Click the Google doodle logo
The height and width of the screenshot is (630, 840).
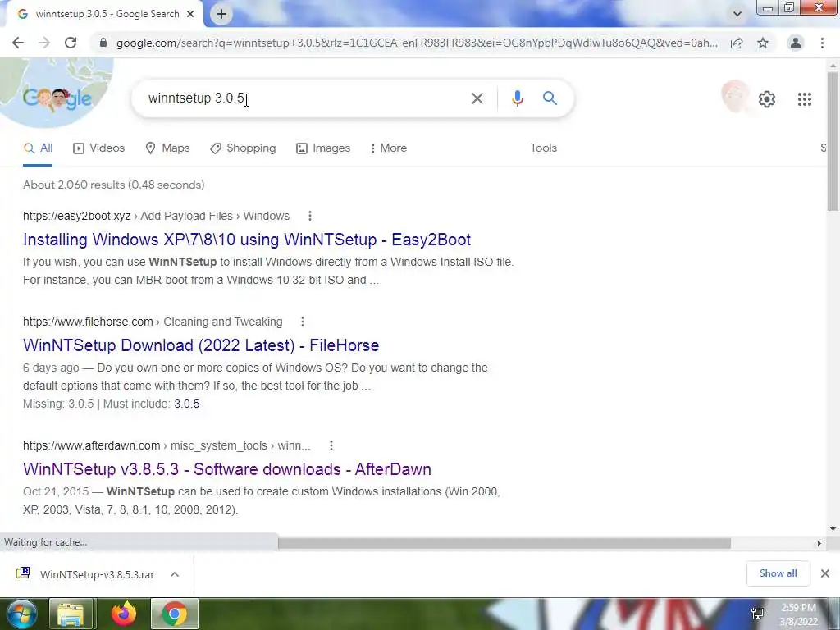(57, 98)
